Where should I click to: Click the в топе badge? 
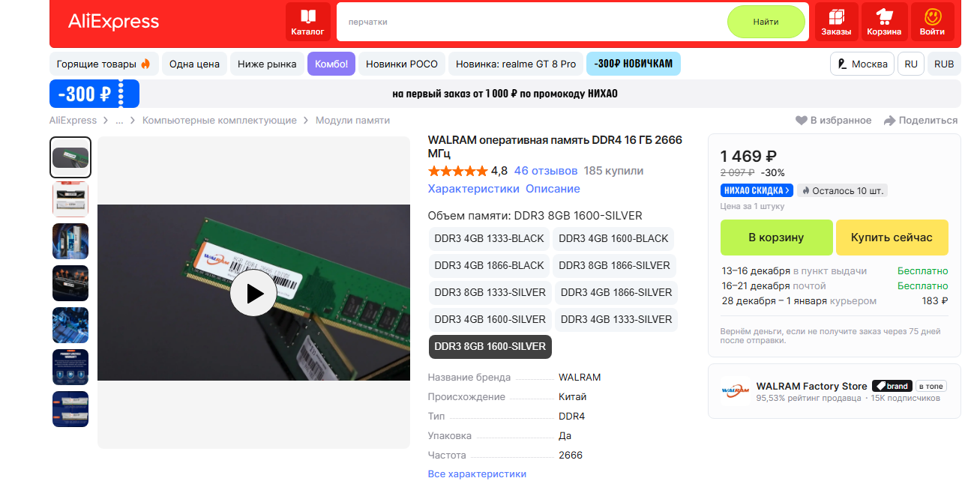point(931,387)
